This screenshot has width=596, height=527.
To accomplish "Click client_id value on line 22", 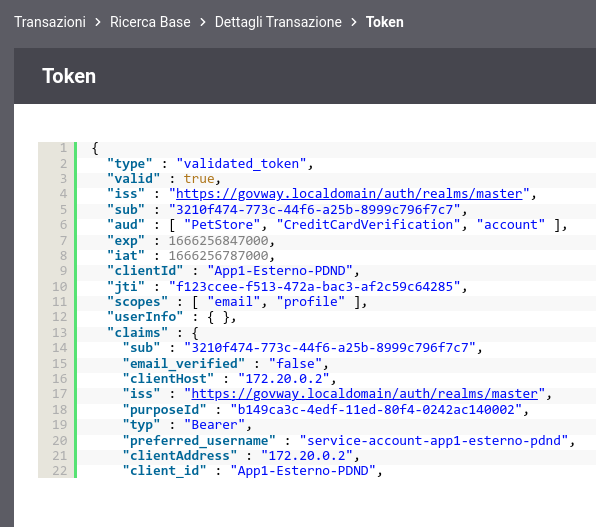I will (303, 471).
